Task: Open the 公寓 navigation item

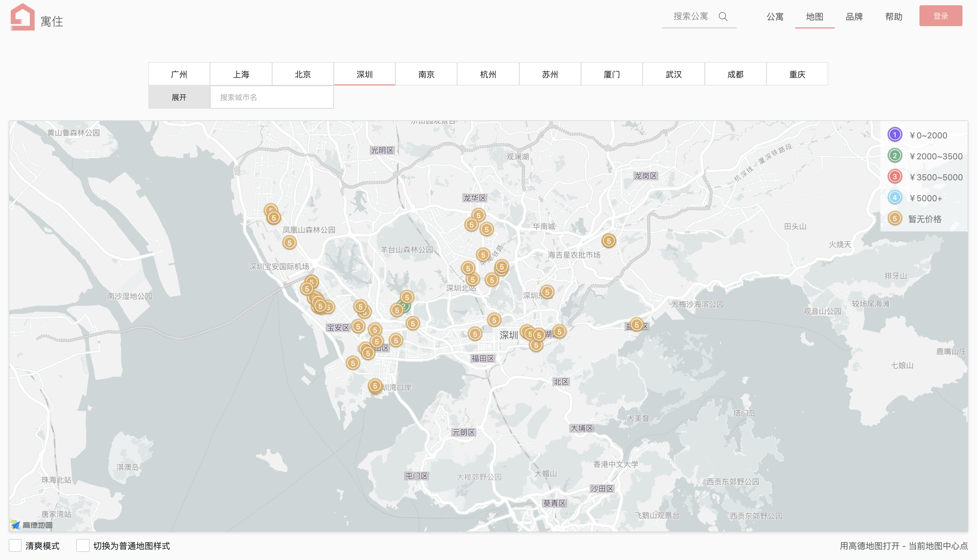Action: pyautogui.click(x=775, y=17)
